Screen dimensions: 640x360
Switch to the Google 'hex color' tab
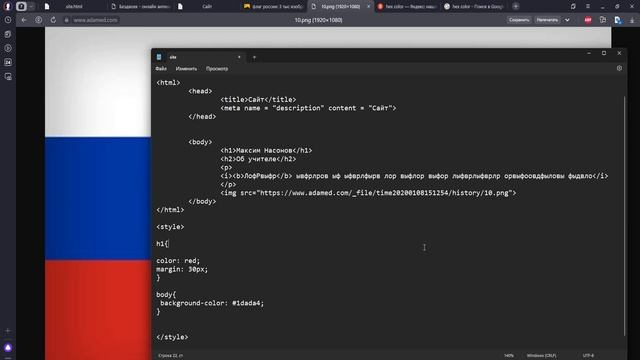click(474, 7)
